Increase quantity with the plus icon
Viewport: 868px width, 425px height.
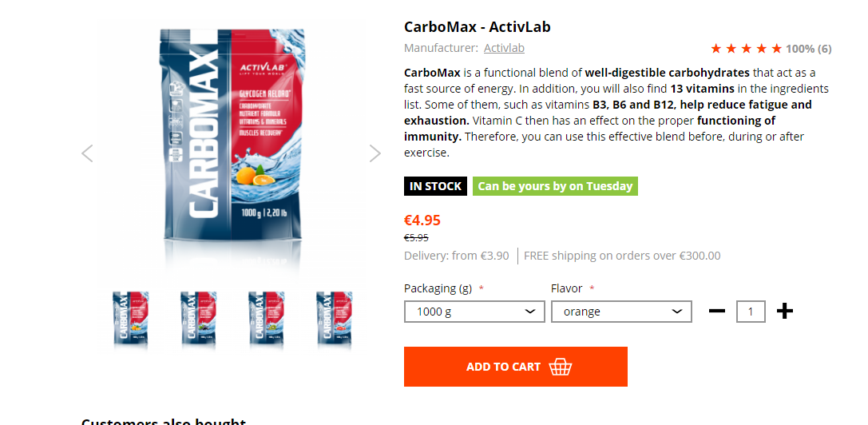784,311
